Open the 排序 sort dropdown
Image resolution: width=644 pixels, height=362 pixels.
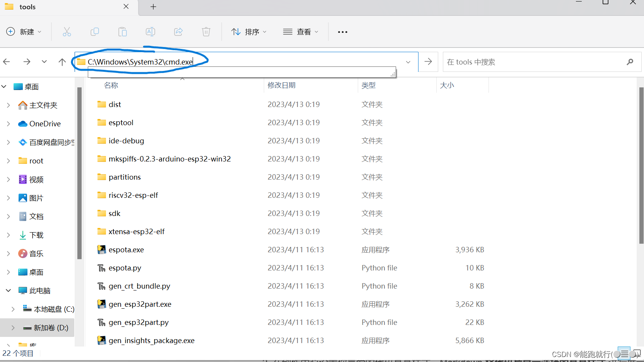tap(249, 32)
